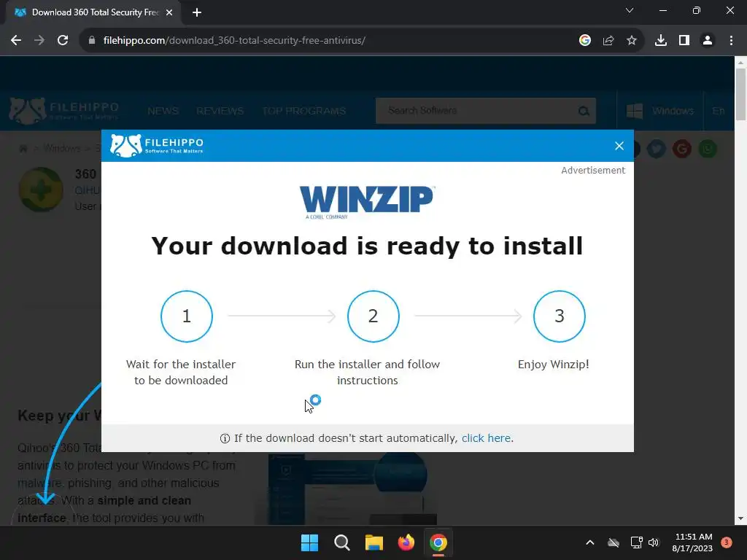Image resolution: width=747 pixels, height=560 pixels.
Task: Bookmark this page with star icon
Action: (631, 41)
